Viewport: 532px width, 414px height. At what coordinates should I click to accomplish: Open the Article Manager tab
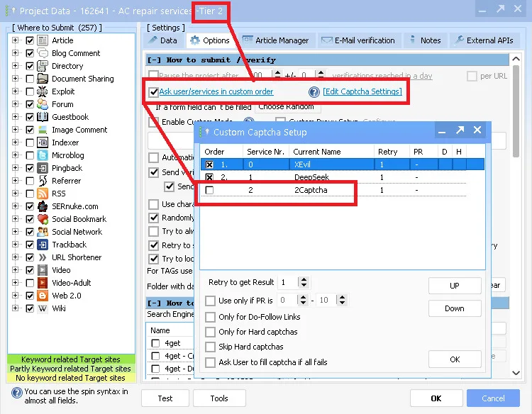tap(276, 40)
